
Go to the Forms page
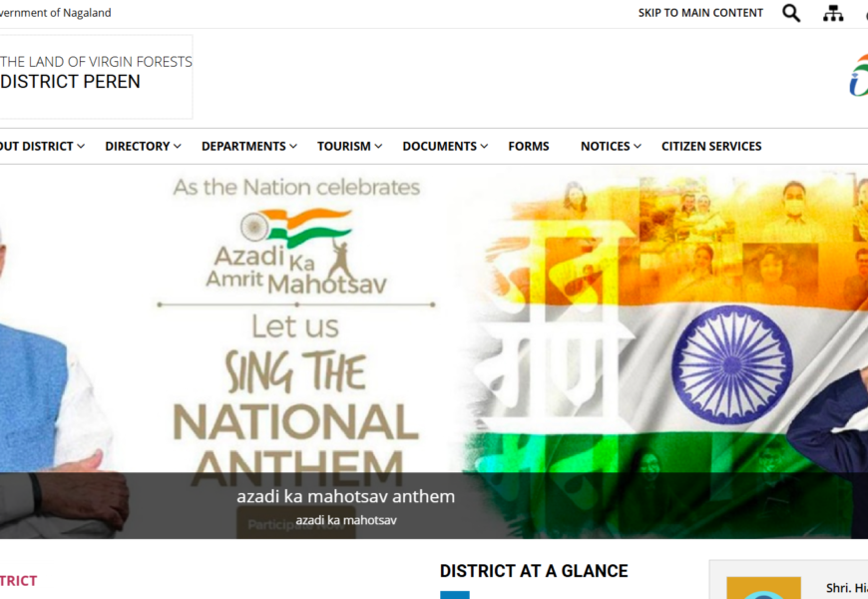tap(529, 147)
